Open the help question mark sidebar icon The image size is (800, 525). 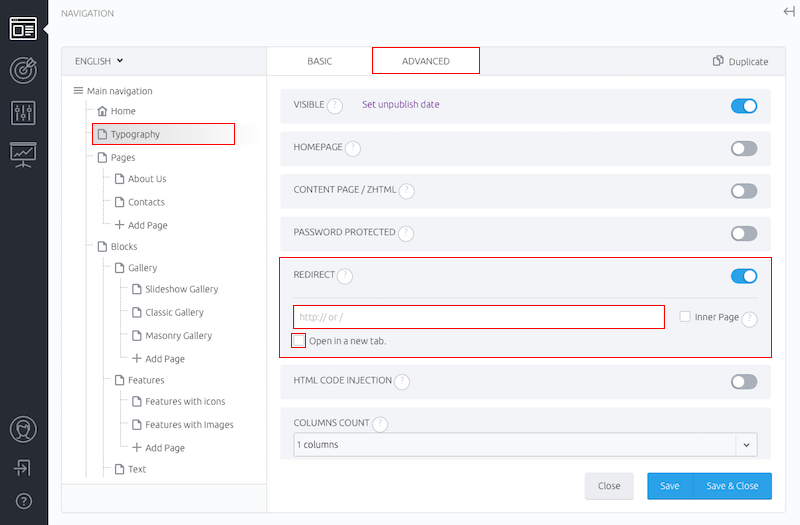click(x=23, y=501)
